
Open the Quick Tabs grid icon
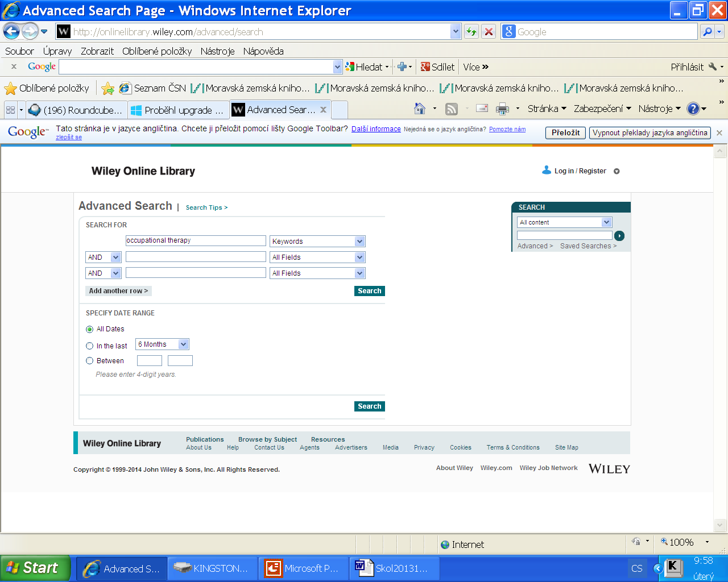[10, 110]
